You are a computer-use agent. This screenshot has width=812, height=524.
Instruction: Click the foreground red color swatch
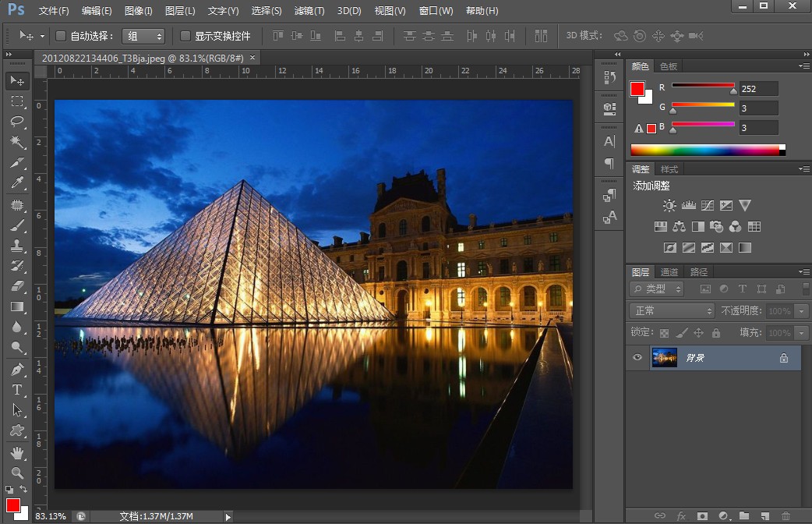click(x=637, y=89)
